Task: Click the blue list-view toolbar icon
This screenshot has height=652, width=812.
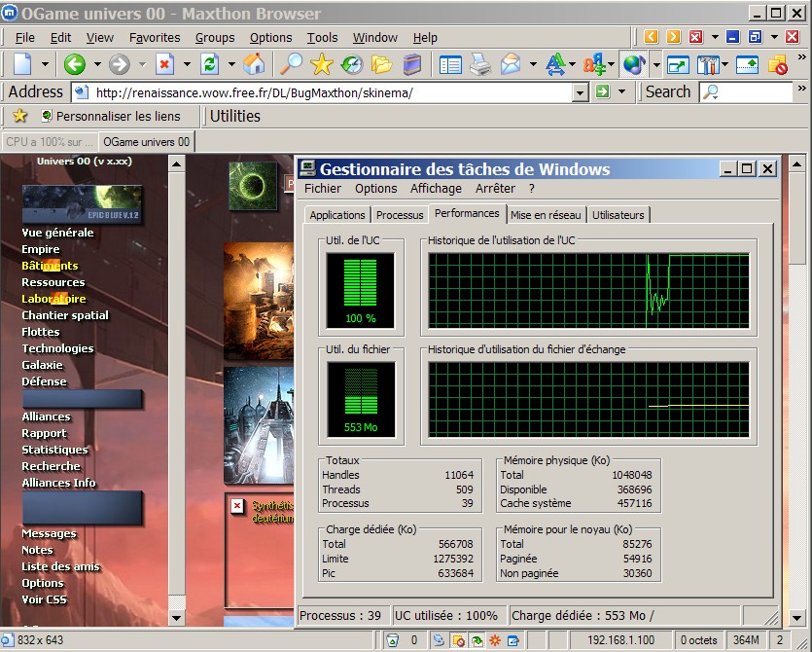Action: click(x=450, y=65)
